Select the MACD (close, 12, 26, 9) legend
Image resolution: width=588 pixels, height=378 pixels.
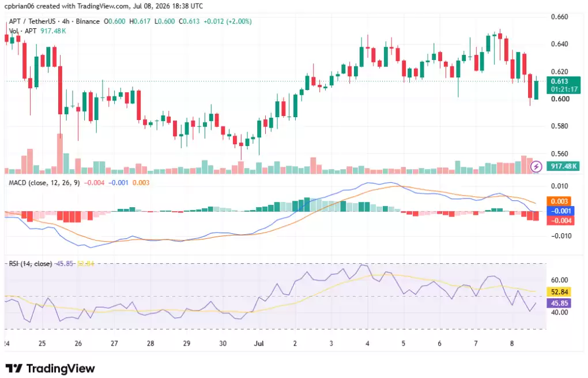pyautogui.click(x=44, y=183)
